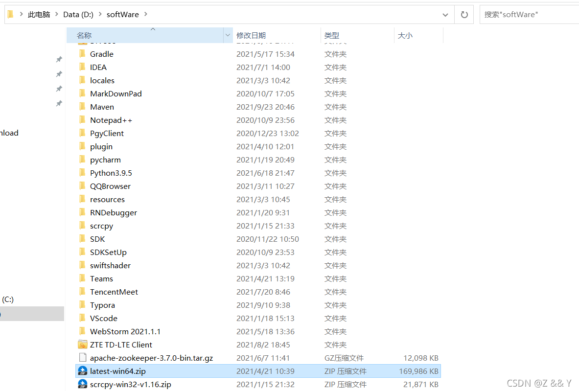Click the 21,871 KB size value
Screen dimensions: 579x392
pyautogui.click(x=421, y=385)
